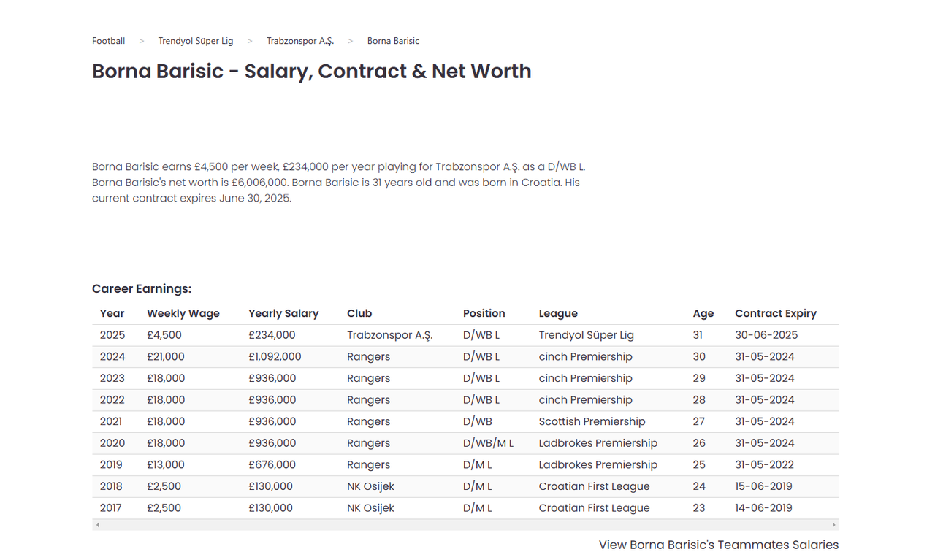Click Croatian First League in the 2018 row

pos(595,486)
